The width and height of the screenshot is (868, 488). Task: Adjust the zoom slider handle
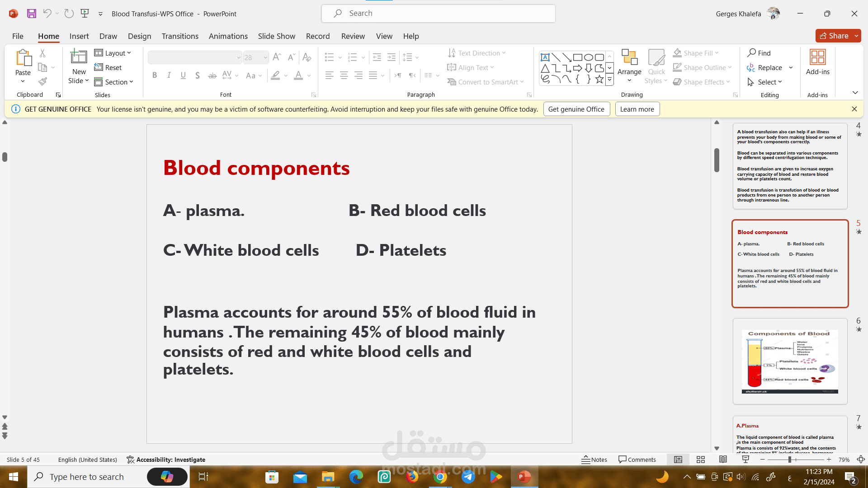pyautogui.click(x=789, y=460)
